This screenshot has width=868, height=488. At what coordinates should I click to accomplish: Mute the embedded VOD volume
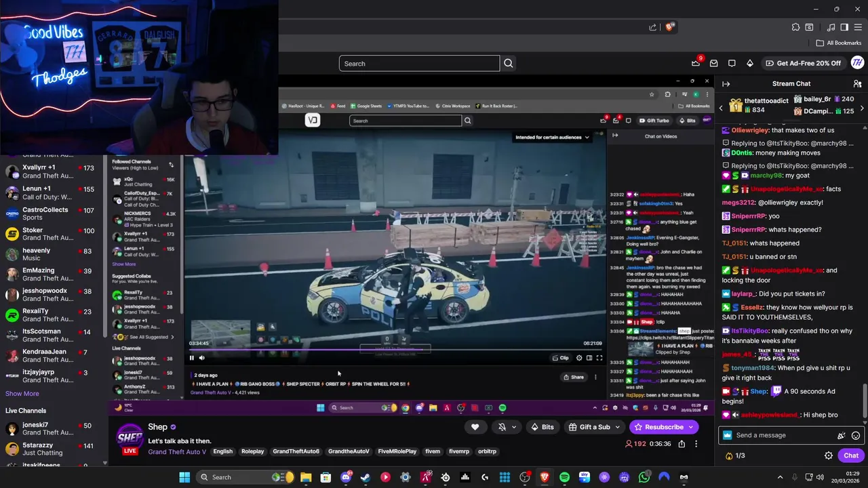click(x=201, y=358)
